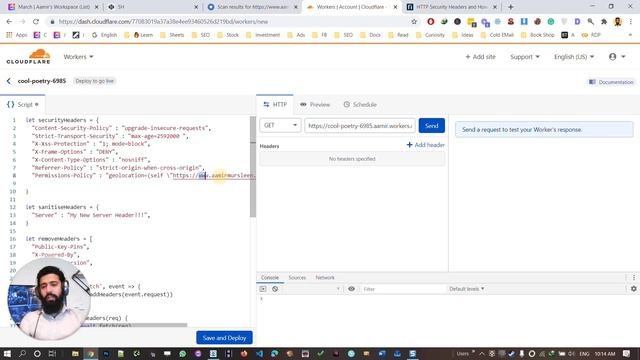Reload the page with refresh icon
640x360 pixels.
[x=36, y=22]
